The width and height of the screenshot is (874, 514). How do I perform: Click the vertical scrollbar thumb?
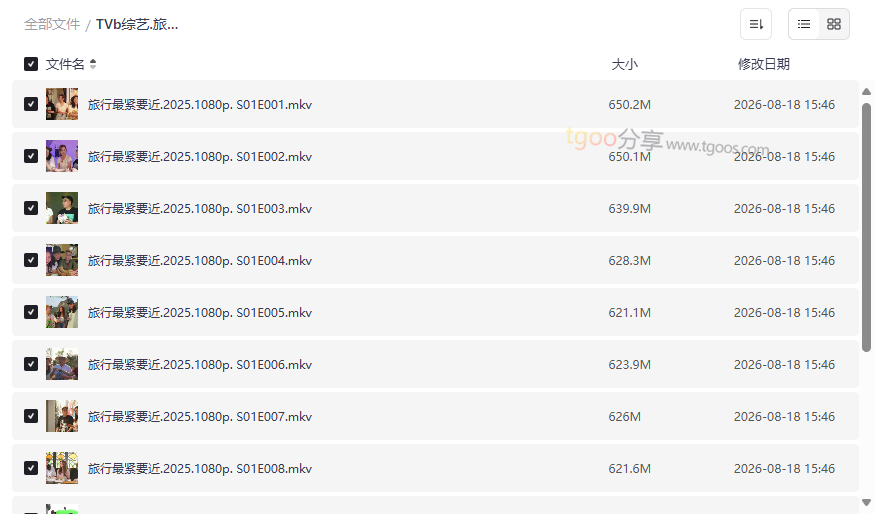(x=866, y=227)
